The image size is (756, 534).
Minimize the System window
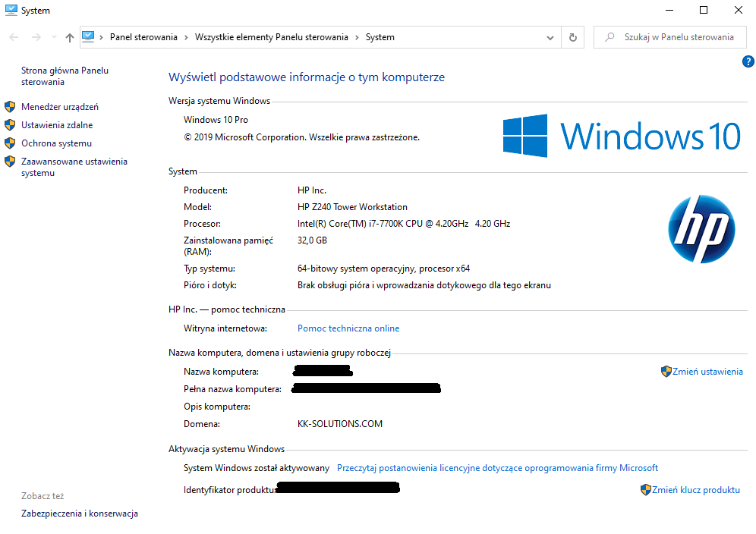tap(669, 10)
